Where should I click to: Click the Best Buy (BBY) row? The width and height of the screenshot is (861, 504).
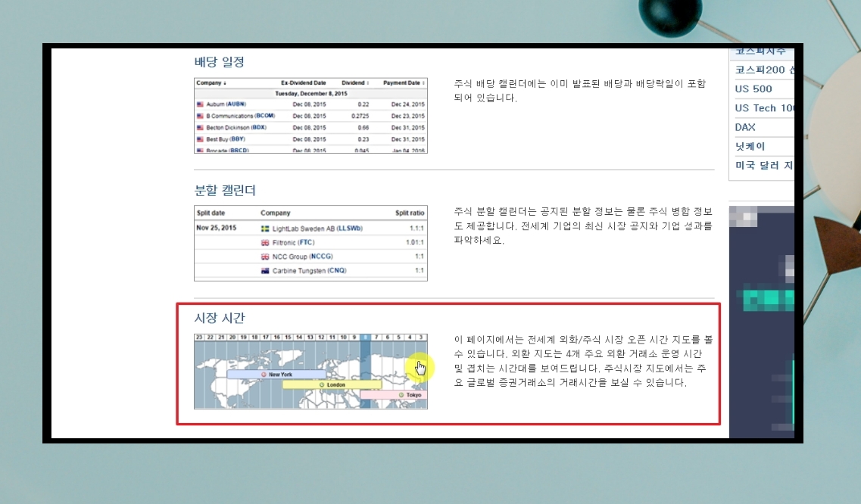click(310, 139)
